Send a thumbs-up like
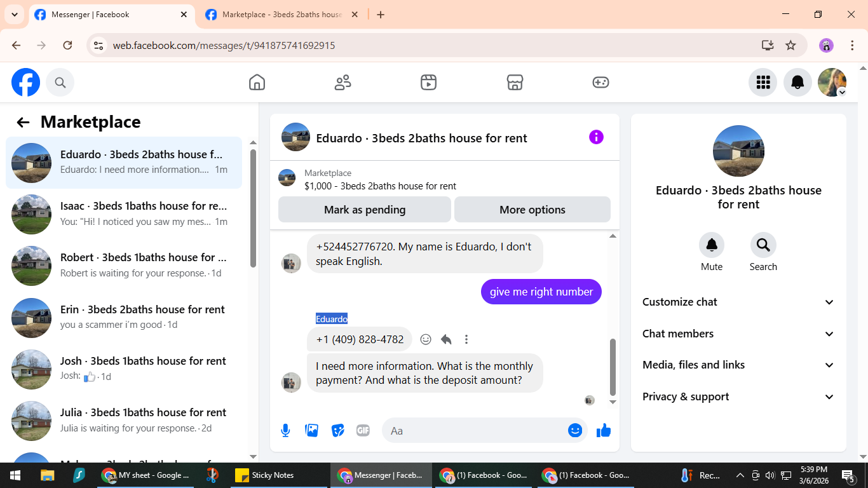This screenshot has width=868, height=488. coord(604,431)
